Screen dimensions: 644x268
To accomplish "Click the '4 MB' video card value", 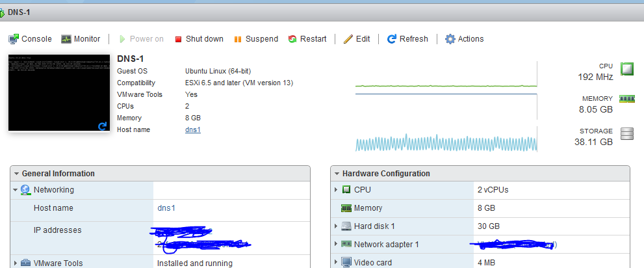I will pos(486,262).
